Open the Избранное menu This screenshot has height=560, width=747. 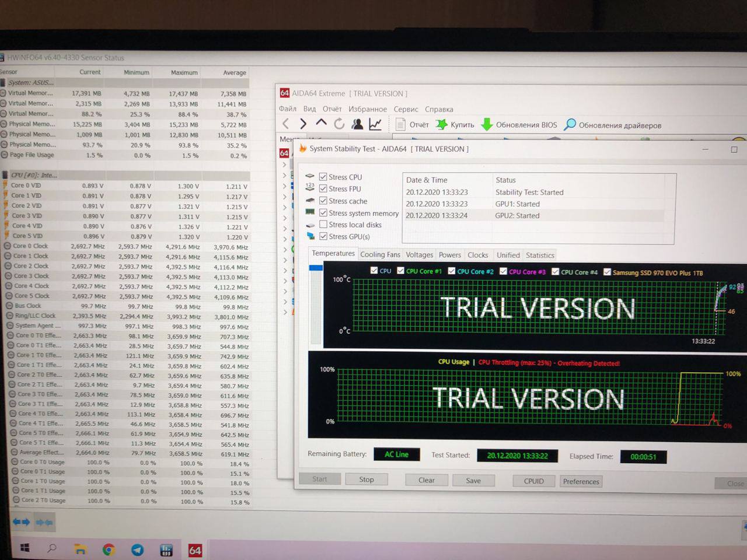[368, 109]
